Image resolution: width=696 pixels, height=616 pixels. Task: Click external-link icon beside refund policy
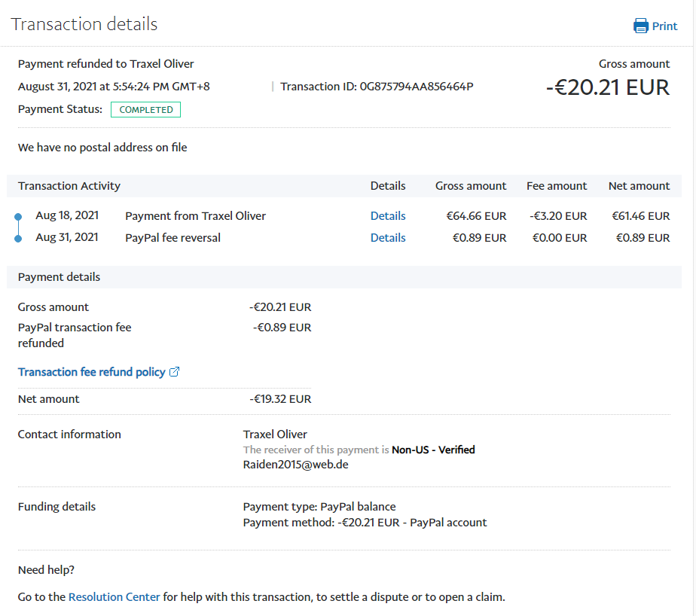tap(175, 372)
